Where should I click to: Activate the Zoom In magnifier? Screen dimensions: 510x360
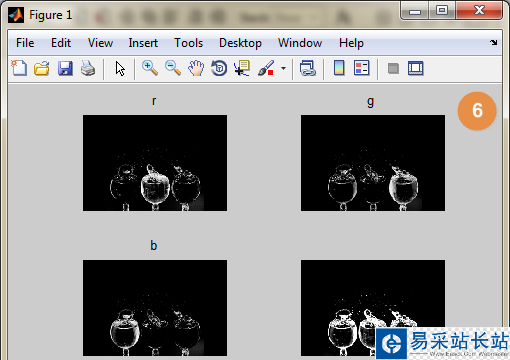click(x=150, y=68)
